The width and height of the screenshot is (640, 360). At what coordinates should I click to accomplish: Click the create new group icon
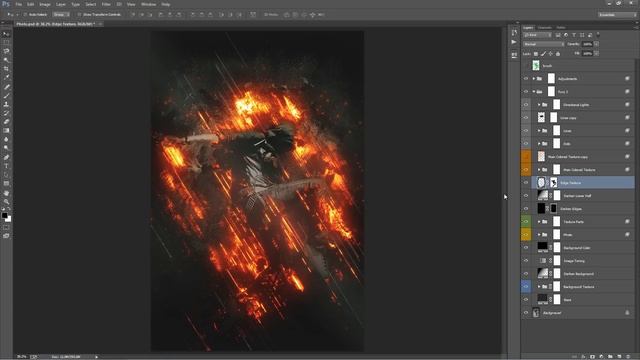click(610, 357)
